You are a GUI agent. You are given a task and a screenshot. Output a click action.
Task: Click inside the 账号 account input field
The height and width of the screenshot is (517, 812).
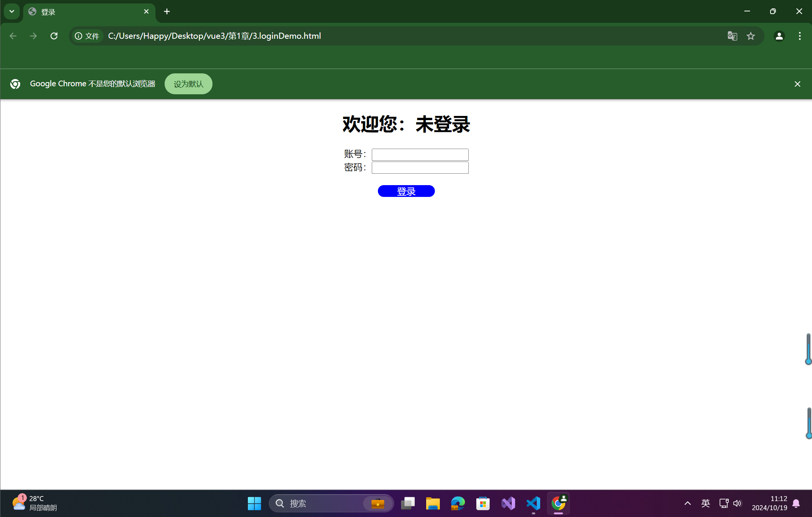(x=420, y=154)
